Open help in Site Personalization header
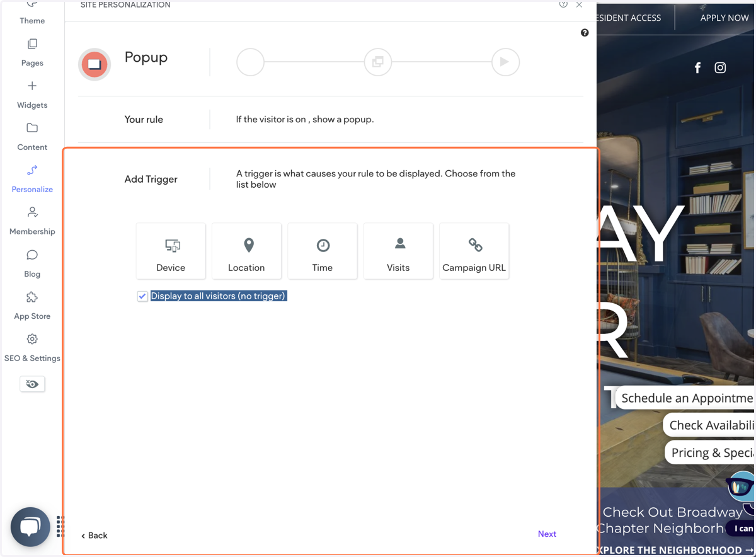 pyautogui.click(x=563, y=4)
